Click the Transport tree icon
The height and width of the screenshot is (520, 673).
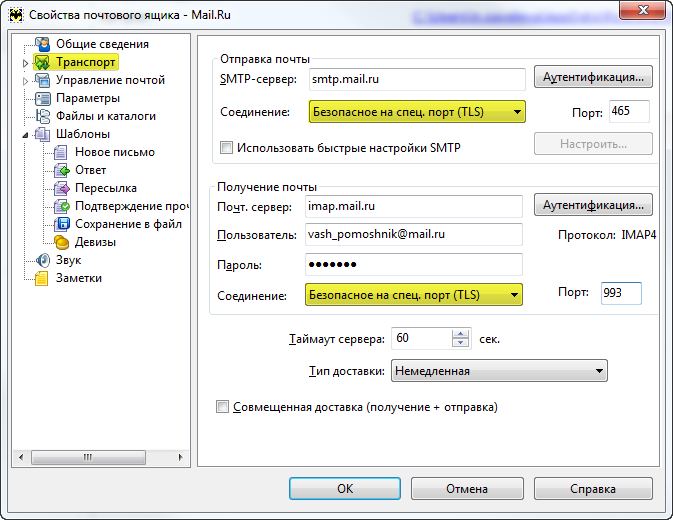tap(42, 62)
